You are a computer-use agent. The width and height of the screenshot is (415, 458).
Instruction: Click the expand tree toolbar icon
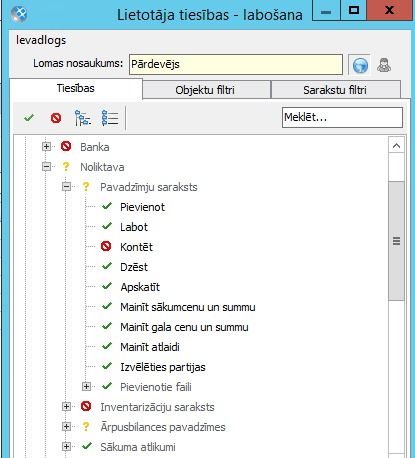(x=83, y=118)
